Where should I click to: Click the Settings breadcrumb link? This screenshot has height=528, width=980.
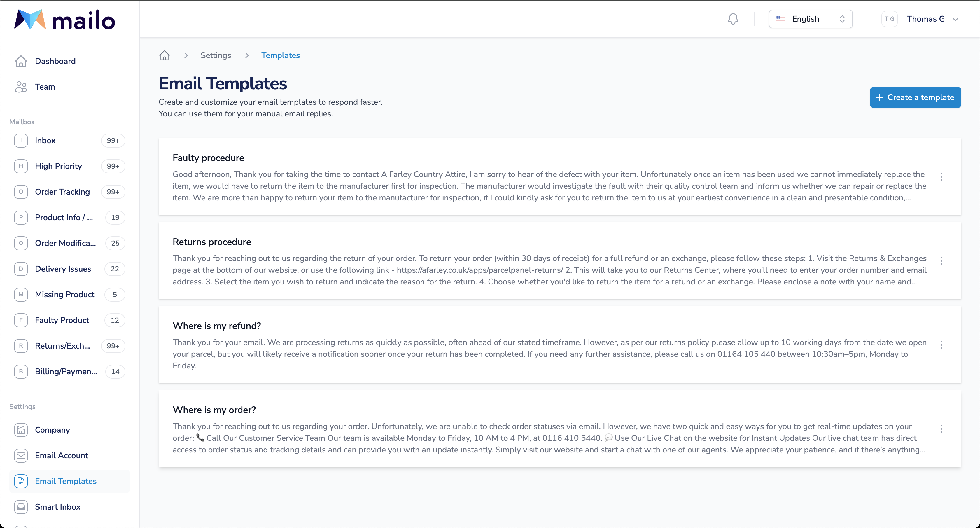216,55
